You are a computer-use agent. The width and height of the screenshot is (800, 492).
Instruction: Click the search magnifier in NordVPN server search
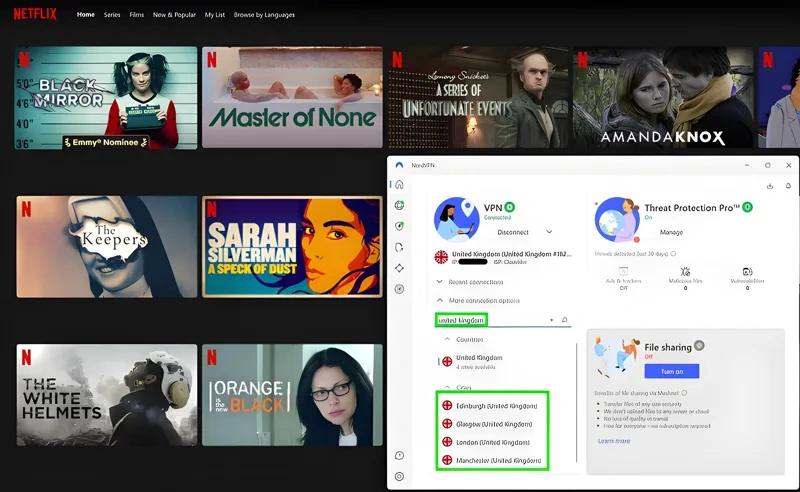pos(564,320)
